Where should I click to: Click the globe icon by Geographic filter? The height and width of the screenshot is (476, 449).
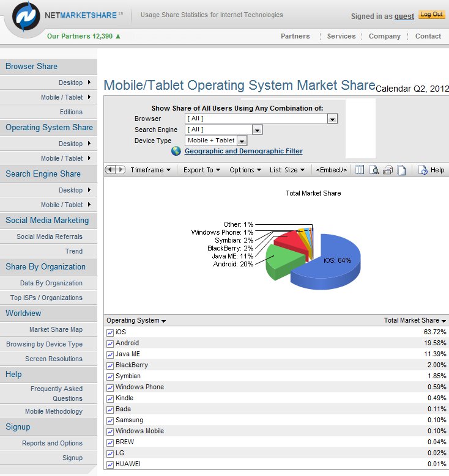(x=176, y=151)
